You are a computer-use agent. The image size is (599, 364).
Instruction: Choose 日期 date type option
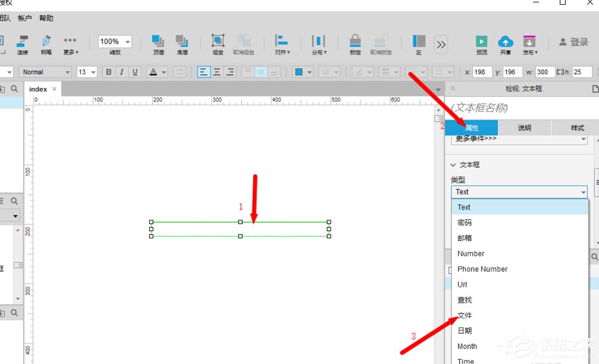[520, 330]
